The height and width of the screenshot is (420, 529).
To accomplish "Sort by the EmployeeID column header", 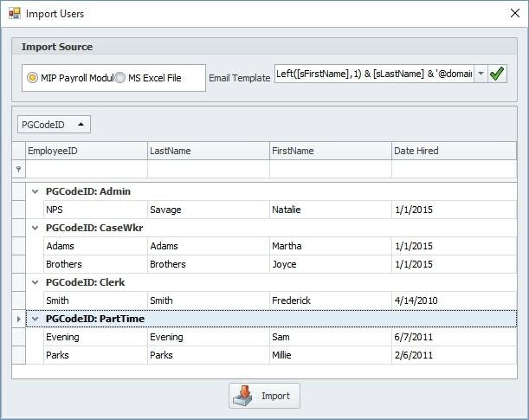I will click(86, 151).
